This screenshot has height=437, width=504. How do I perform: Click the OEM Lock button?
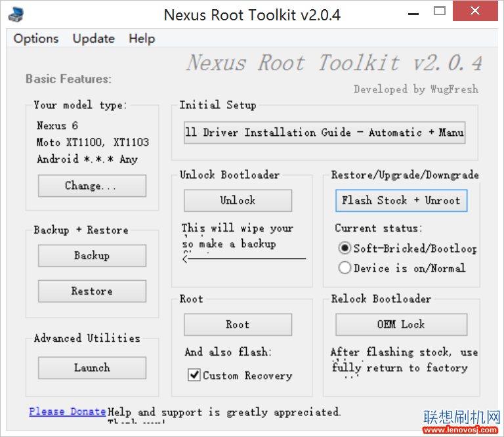(402, 325)
